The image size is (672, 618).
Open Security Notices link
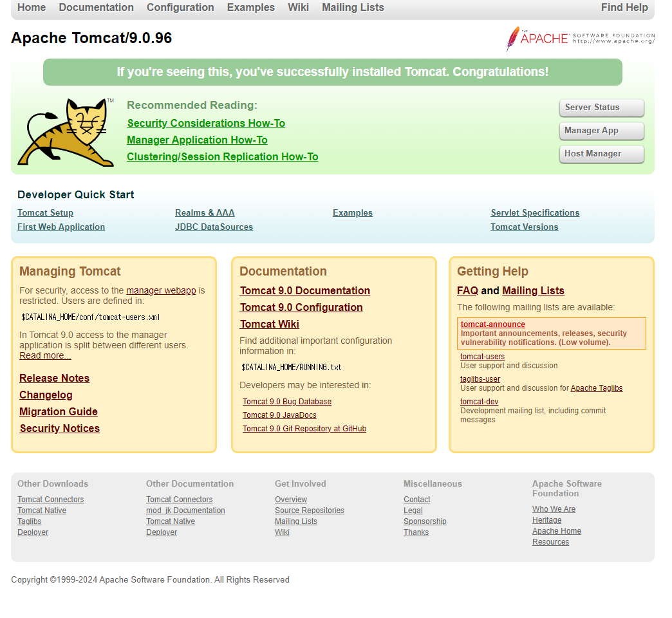tap(60, 429)
